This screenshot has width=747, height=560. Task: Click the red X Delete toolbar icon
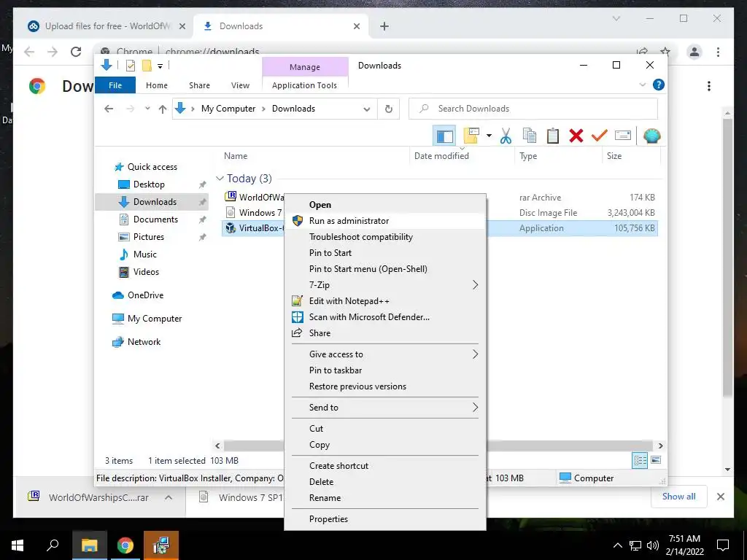pyautogui.click(x=576, y=136)
